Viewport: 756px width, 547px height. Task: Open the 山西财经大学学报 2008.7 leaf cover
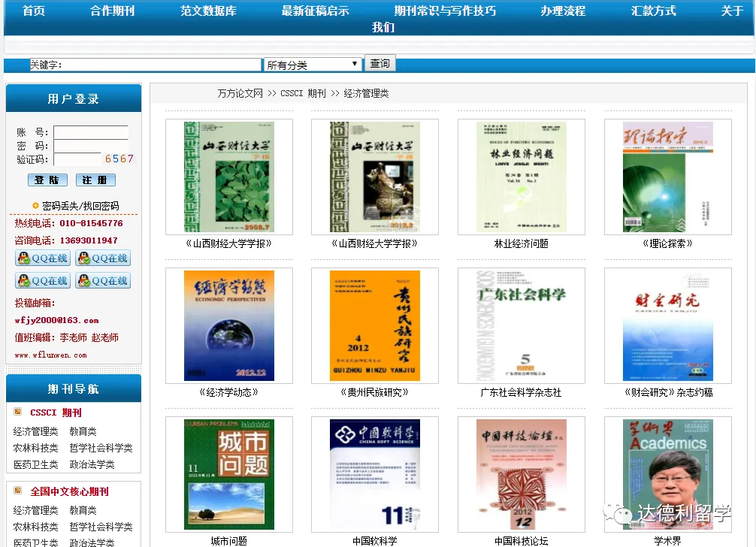coord(229,177)
